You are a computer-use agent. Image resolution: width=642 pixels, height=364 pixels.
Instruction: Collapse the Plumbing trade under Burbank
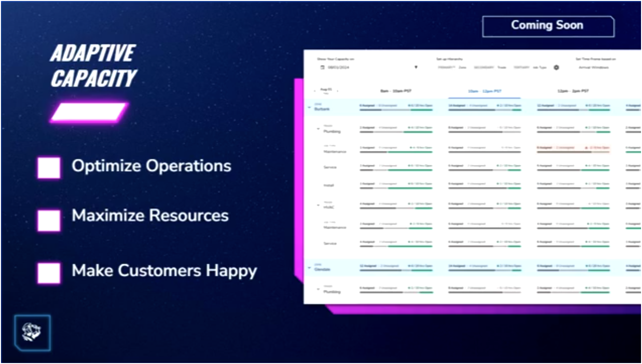[318, 129]
